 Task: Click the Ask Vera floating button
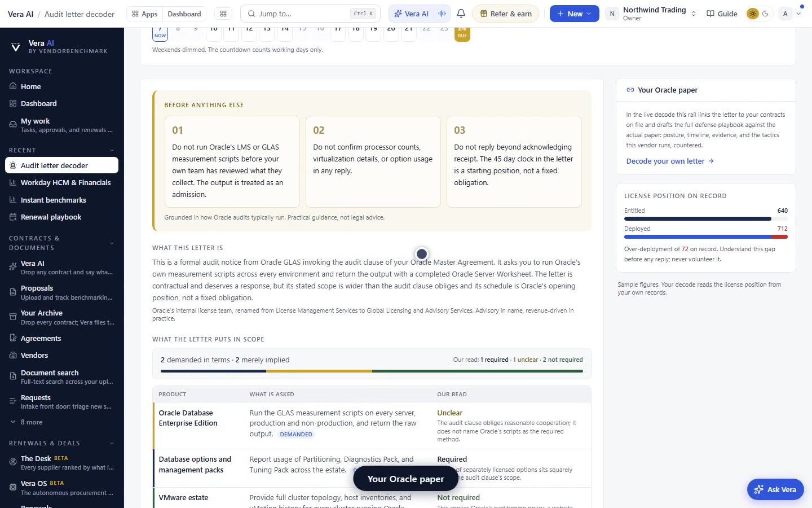pos(775,489)
